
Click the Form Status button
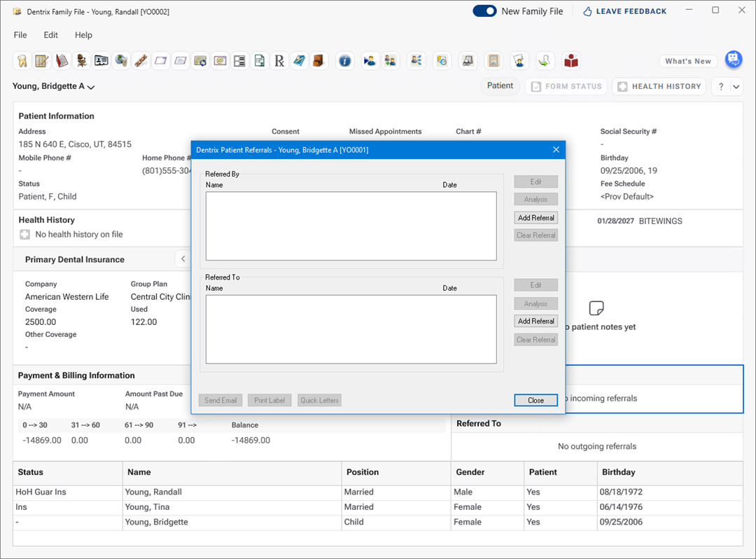[x=566, y=86]
